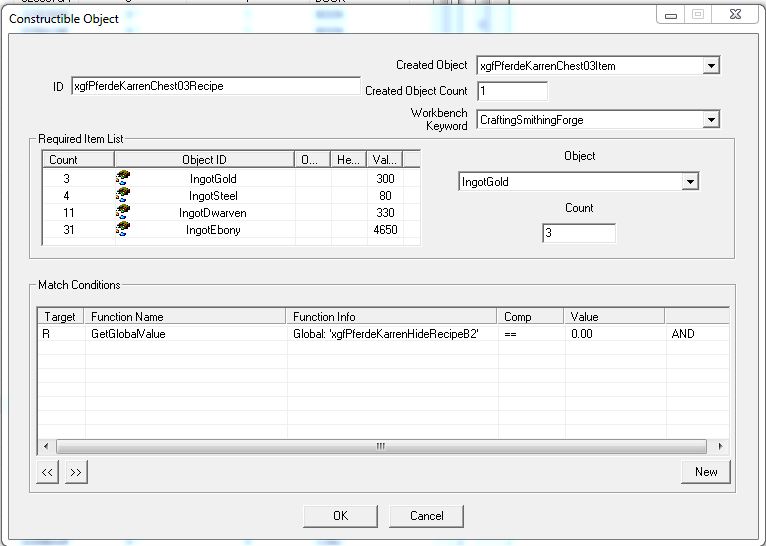Click the Created Object Count field
This screenshot has height=546, width=766.
click(512, 91)
